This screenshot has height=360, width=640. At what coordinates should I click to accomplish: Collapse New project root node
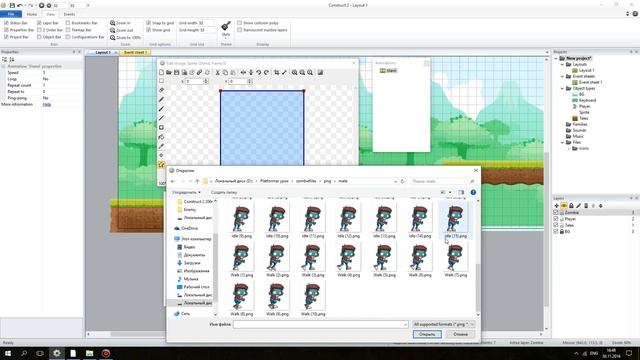coord(556,58)
